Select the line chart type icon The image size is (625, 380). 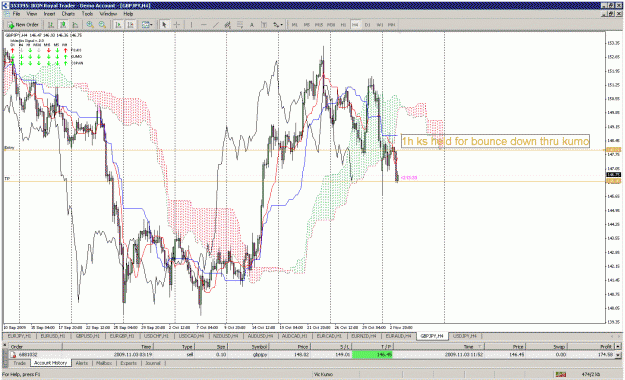[x=75, y=25]
